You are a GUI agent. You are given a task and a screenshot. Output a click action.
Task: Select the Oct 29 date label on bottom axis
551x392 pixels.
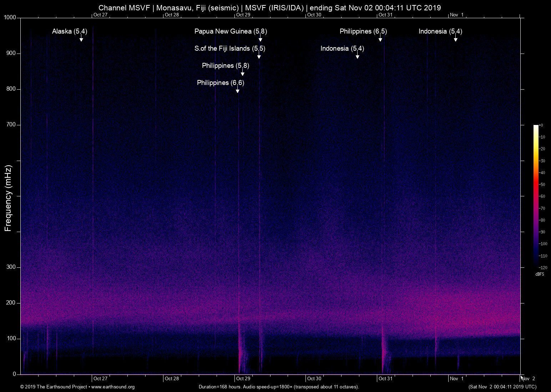coord(243,378)
